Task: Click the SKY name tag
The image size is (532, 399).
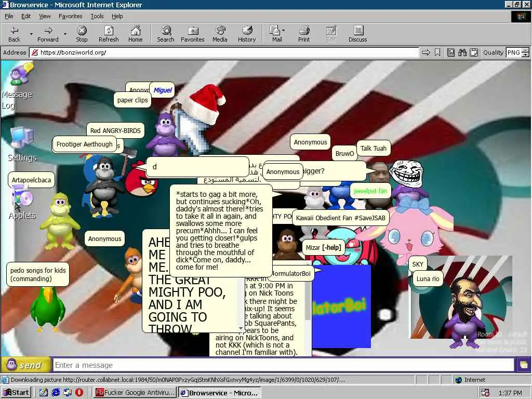Action: click(418, 264)
